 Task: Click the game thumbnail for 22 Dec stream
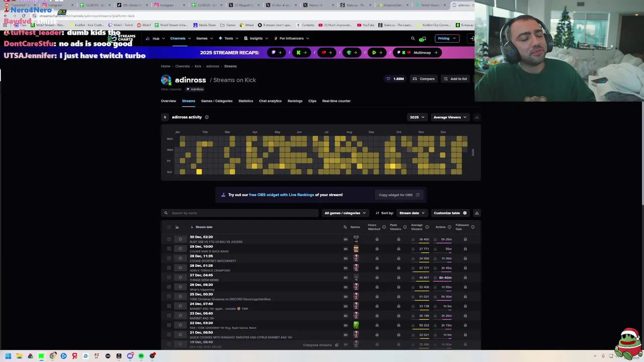[356, 325]
